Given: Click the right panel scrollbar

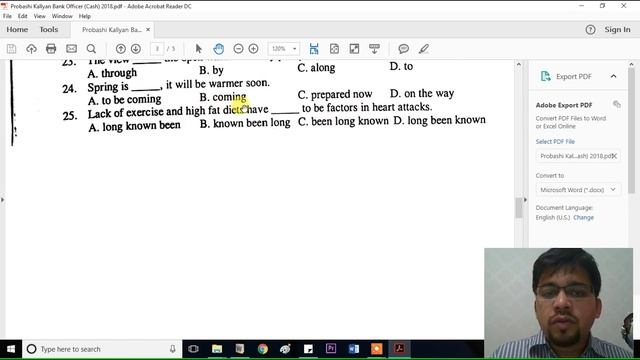Looking at the screenshot, I should point(631,131).
